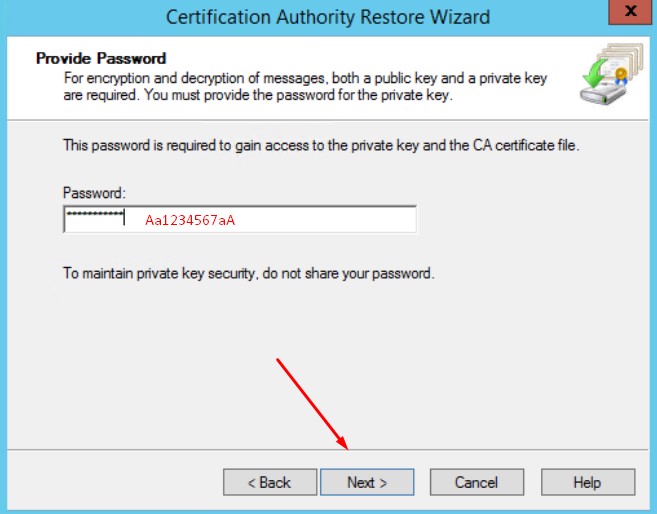Image resolution: width=657 pixels, height=514 pixels.
Task: Click the red arrowhead above Next
Action: click(343, 444)
